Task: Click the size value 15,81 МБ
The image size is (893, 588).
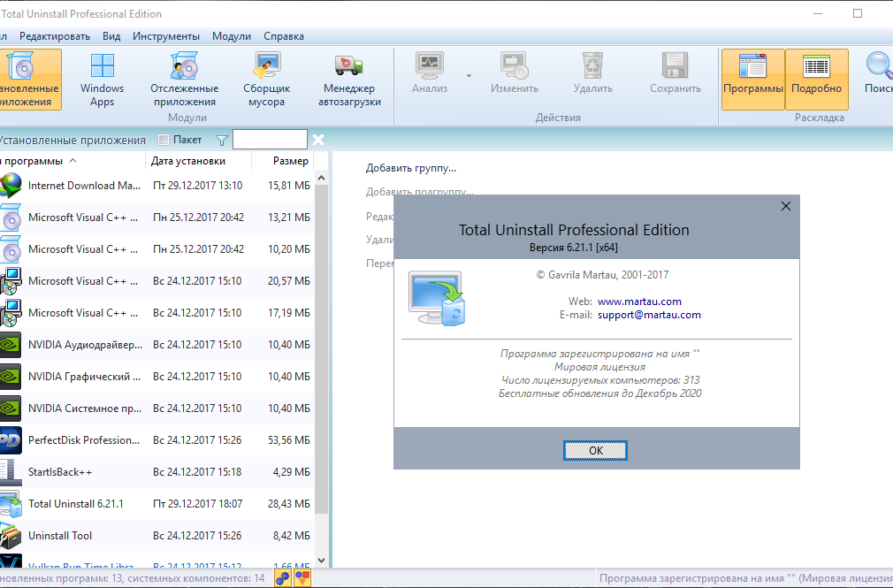Action: tap(289, 186)
